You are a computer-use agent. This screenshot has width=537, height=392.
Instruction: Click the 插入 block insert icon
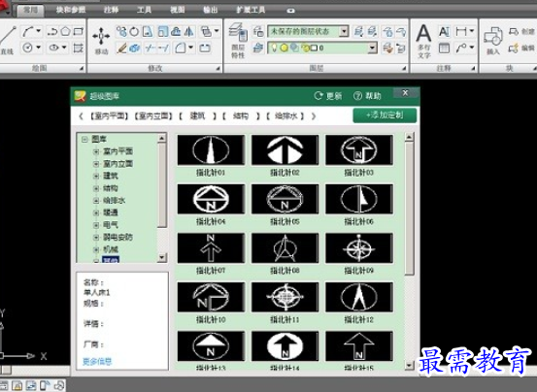coord(493,40)
